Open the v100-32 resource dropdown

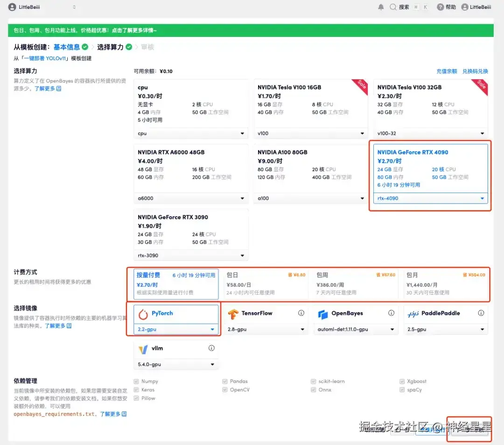pos(431,133)
